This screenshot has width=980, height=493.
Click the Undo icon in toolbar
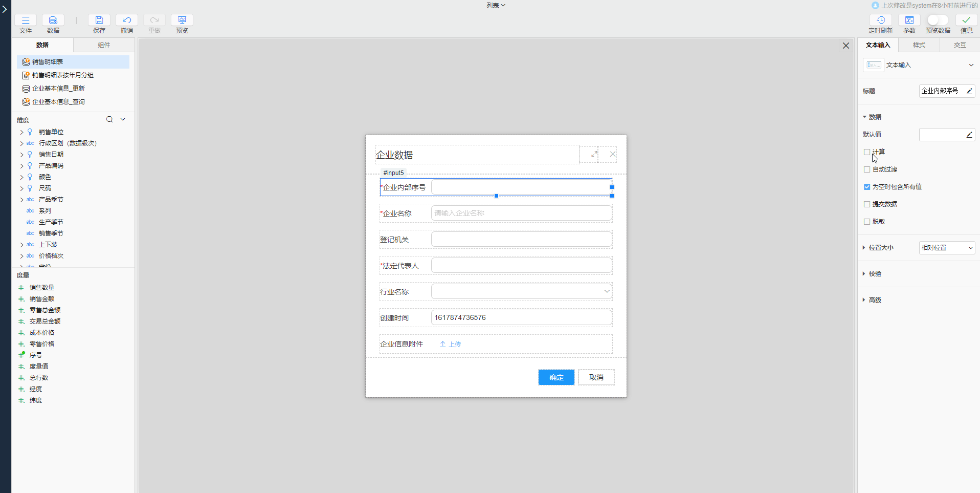126,20
